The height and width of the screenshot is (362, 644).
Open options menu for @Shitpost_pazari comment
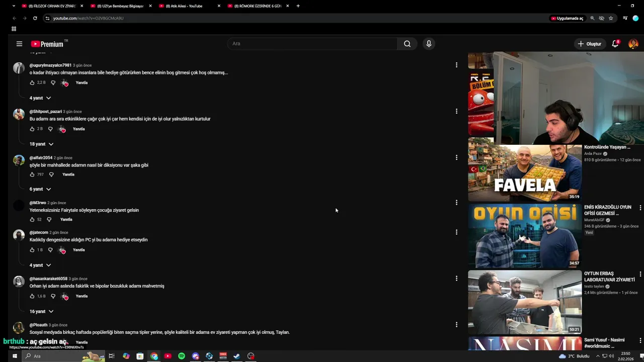click(456, 111)
